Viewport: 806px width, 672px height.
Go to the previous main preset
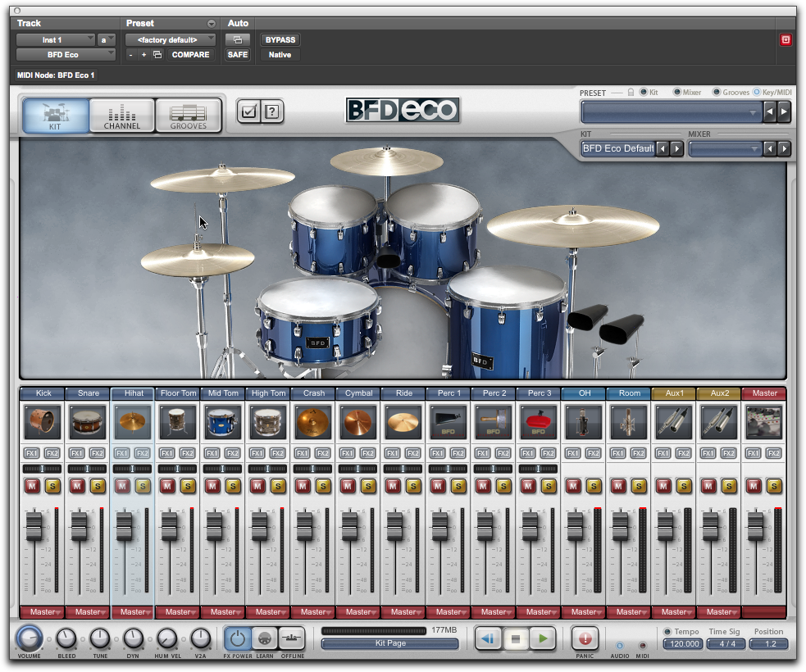[769, 111]
